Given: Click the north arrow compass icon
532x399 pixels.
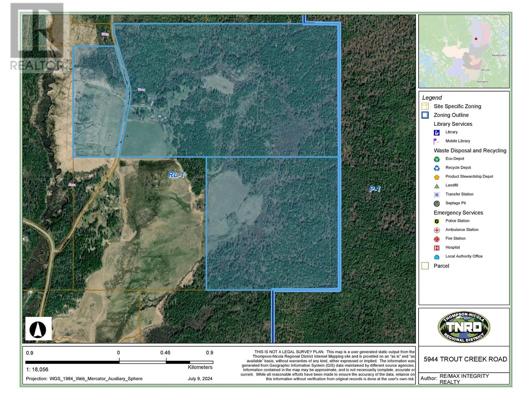Looking at the screenshot, I should point(38,329).
